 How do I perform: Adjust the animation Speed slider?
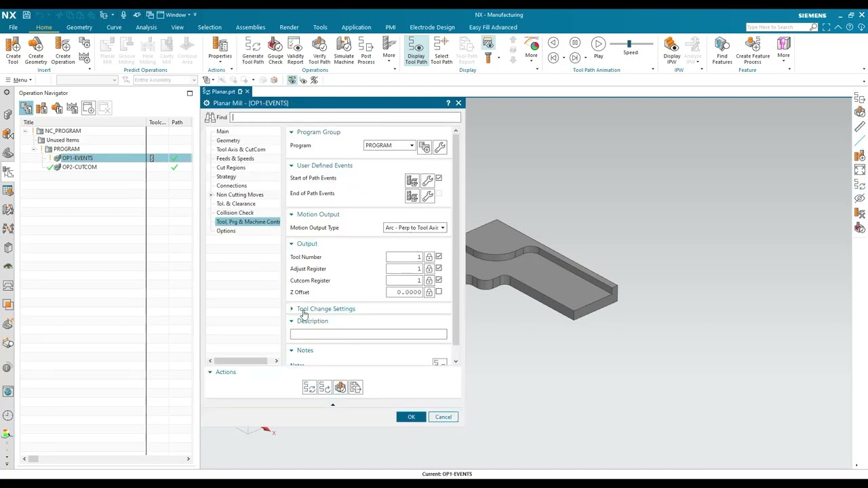tap(631, 43)
